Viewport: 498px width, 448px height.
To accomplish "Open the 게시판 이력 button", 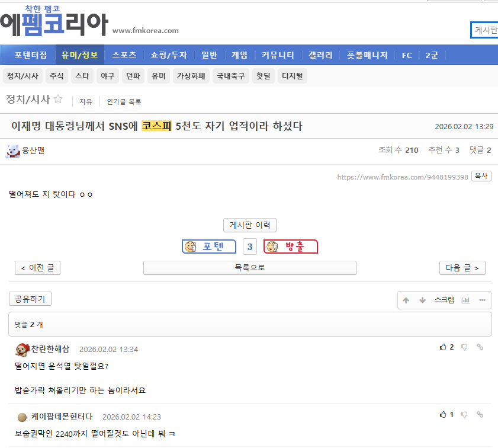I will tap(250, 225).
